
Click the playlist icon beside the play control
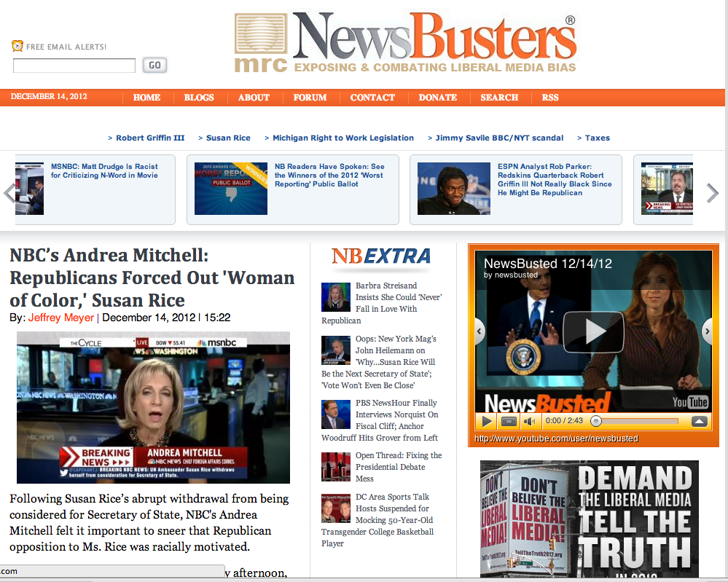[x=509, y=421]
